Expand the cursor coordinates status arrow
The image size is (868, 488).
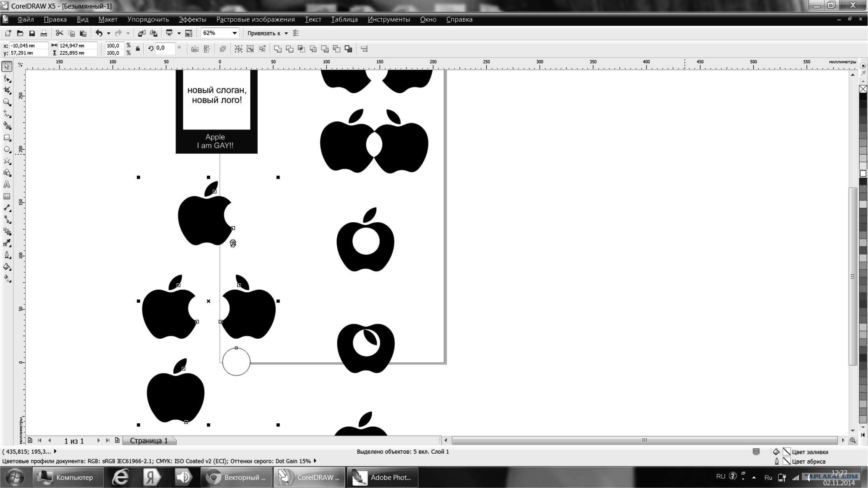(55, 451)
